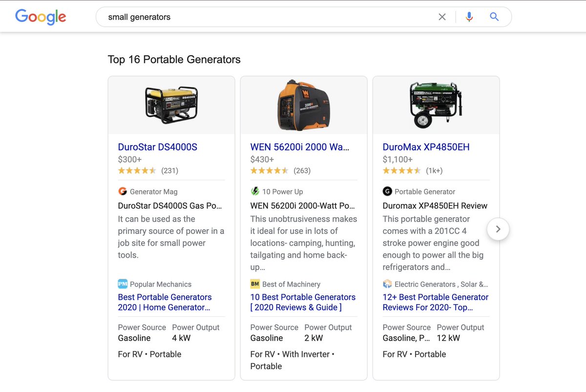586x392 pixels.
Task: Start voice search with microphone icon
Action: [x=469, y=17]
